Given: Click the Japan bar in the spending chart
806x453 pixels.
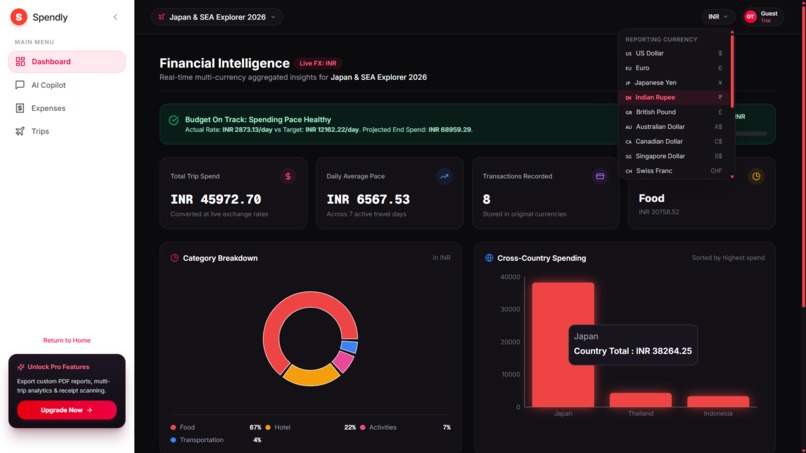Looking at the screenshot, I should click(563, 345).
